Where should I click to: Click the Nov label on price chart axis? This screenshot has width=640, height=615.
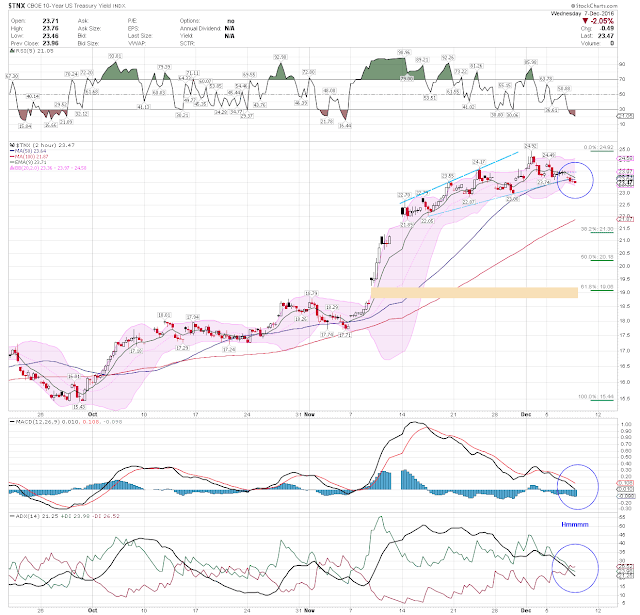(x=309, y=414)
